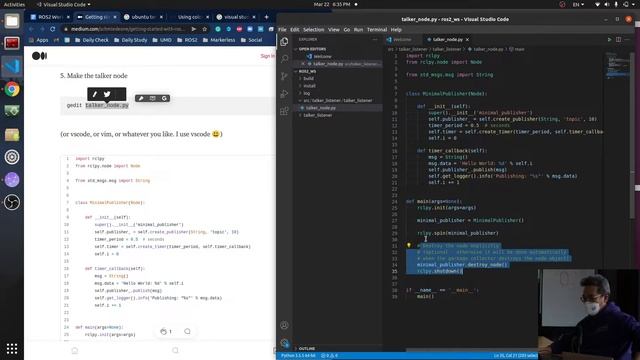Bookmark this page with the star icon

204,29
